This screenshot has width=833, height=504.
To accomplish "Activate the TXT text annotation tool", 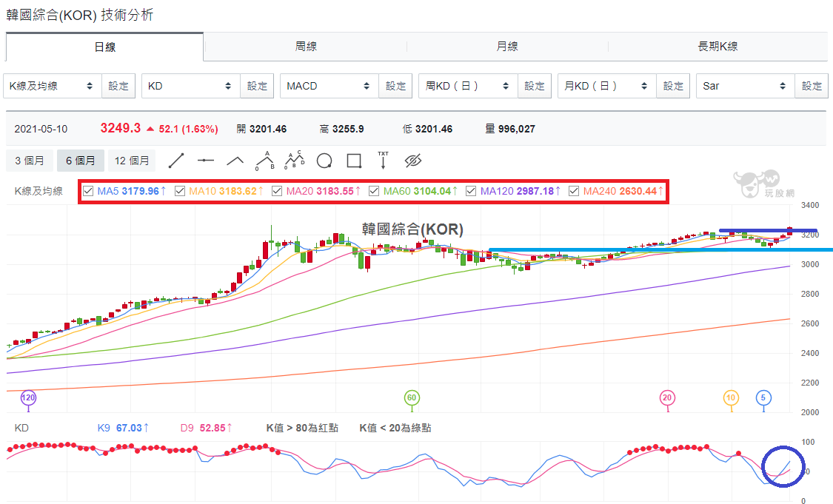I will pos(383,160).
